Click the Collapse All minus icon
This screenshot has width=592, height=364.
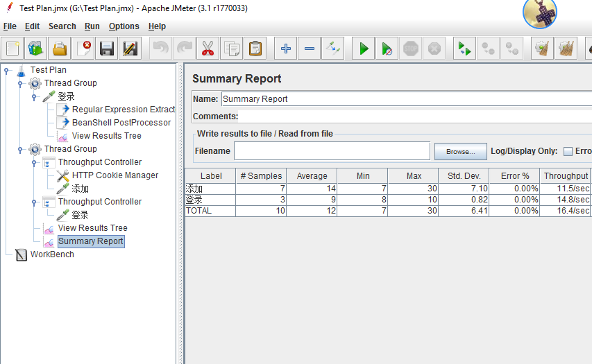coord(310,49)
